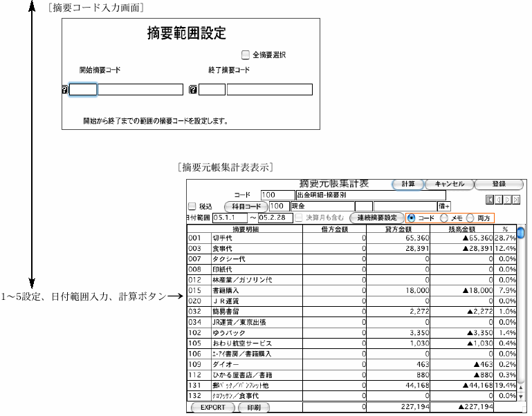Click the scrollbar down arrow in table

coord(521,397)
